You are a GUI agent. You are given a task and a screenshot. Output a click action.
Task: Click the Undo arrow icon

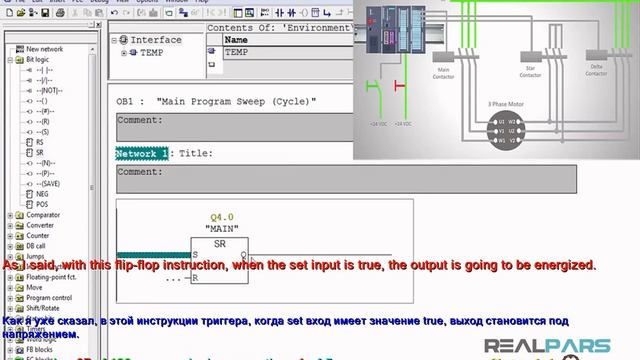pyautogui.click(x=114, y=13)
